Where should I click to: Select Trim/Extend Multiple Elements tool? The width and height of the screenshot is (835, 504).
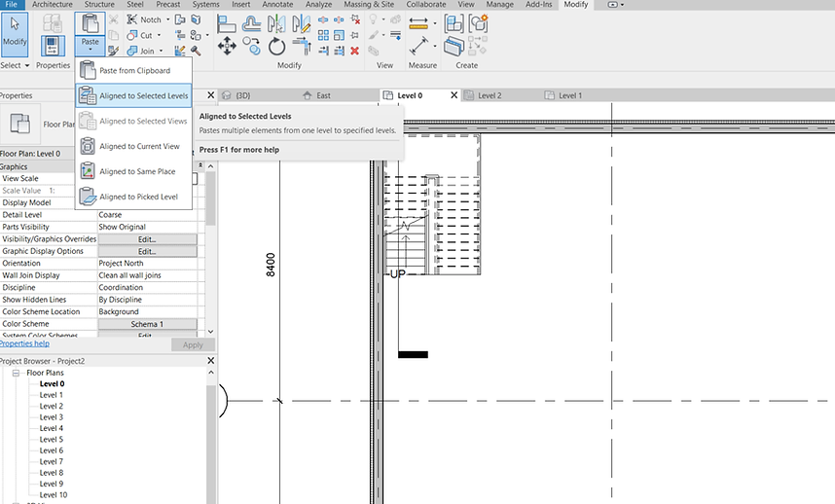[x=339, y=51]
